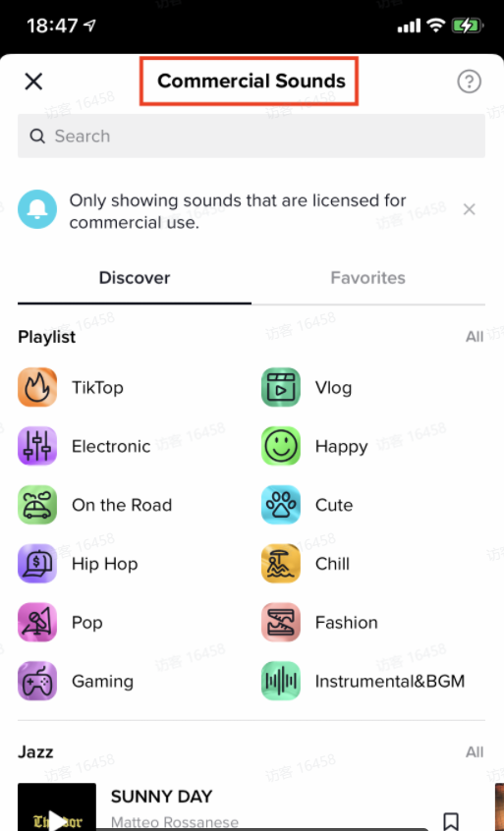Select the Discover tab
This screenshot has width=504, height=831.
[135, 278]
